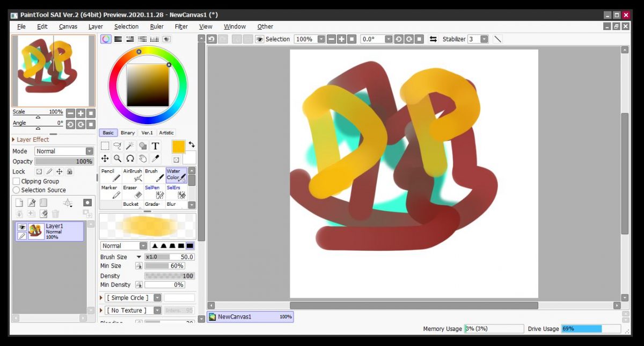The height and width of the screenshot is (346, 644).
Task: Flip the view horizontally
Action: pyautogui.click(x=433, y=39)
